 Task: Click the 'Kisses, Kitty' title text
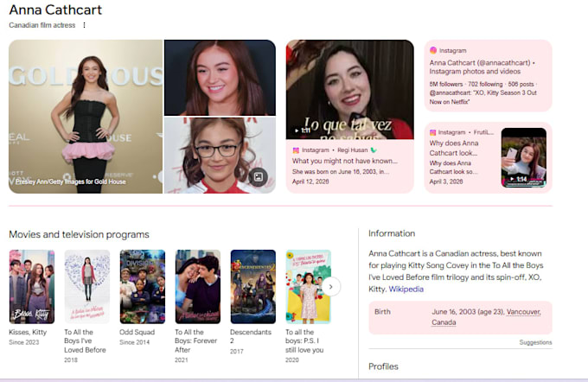(x=28, y=332)
